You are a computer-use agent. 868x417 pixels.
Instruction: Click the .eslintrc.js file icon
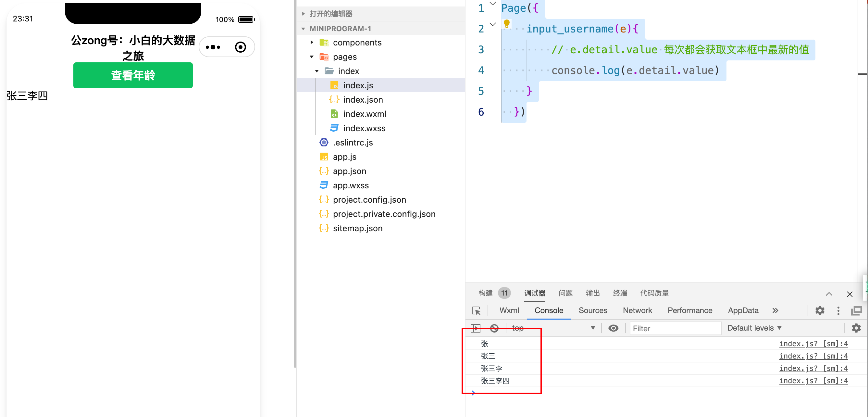click(x=324, y=143)
